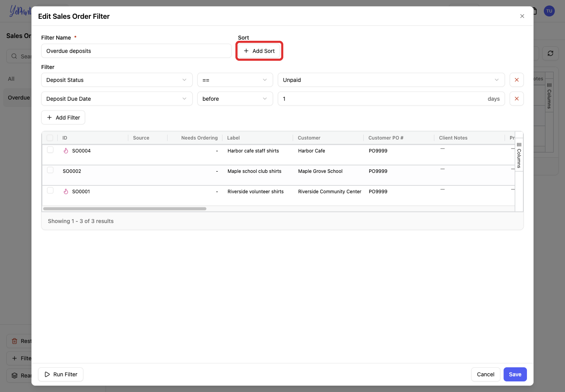The width and height of the screenshot is (565, 392).
Task: Save the sales order filter
Action: [x=515, y=374]
